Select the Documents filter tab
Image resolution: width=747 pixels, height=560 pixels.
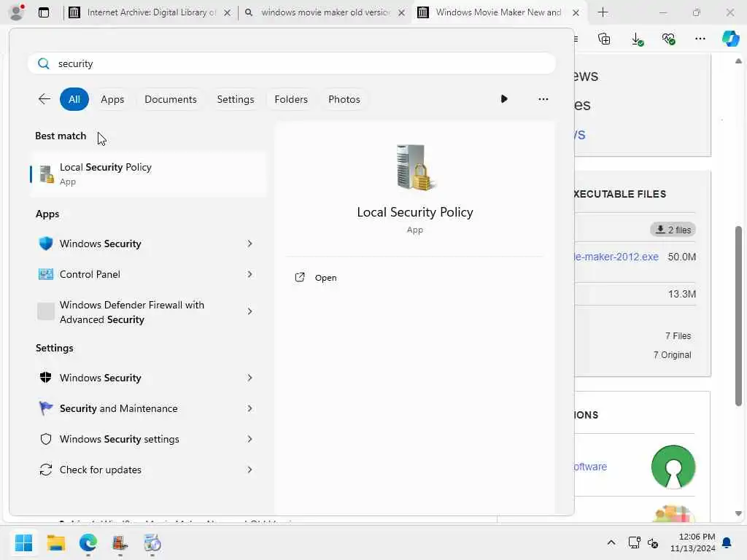coord(171,99)
